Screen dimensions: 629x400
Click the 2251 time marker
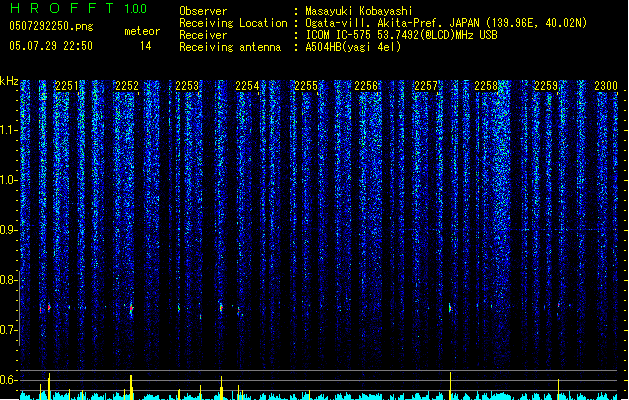pos(67,86)
